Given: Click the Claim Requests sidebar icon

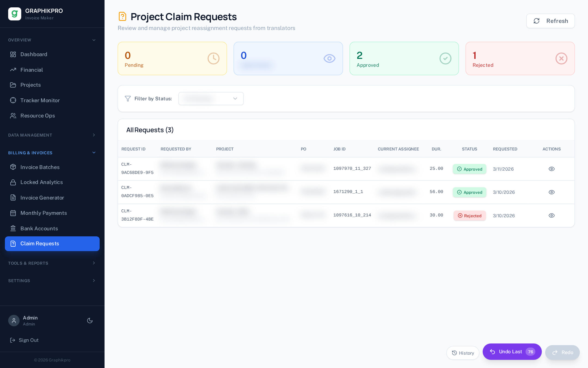Looking at the screenshot, I should tap(13, 244).
